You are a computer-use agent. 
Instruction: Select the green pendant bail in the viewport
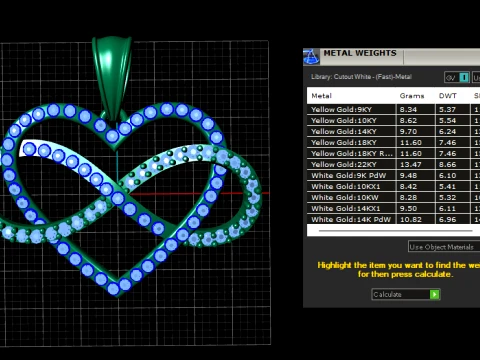coord(112,77)
